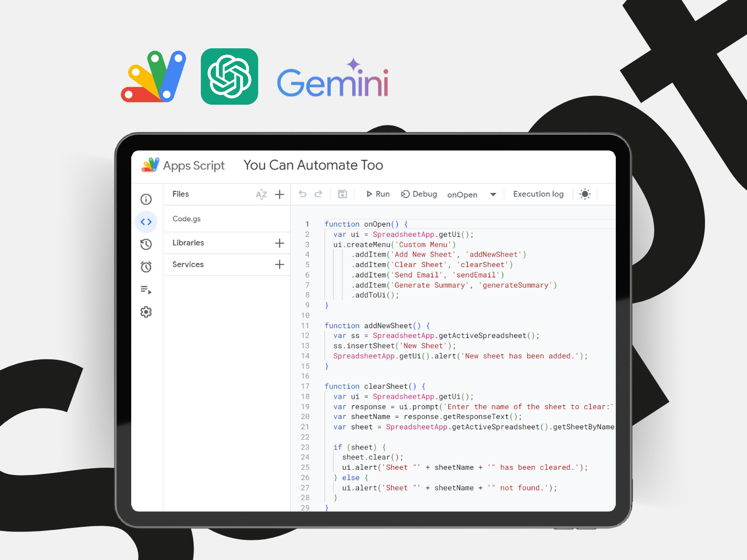747x560 pixels.
Task: Click the response.getResponseText() line
Action: [427, 417]
